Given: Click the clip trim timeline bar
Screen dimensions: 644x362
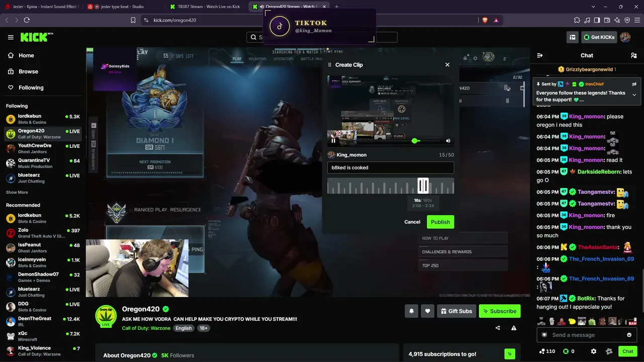Looking at the screenshot, I should click(390, 186).
